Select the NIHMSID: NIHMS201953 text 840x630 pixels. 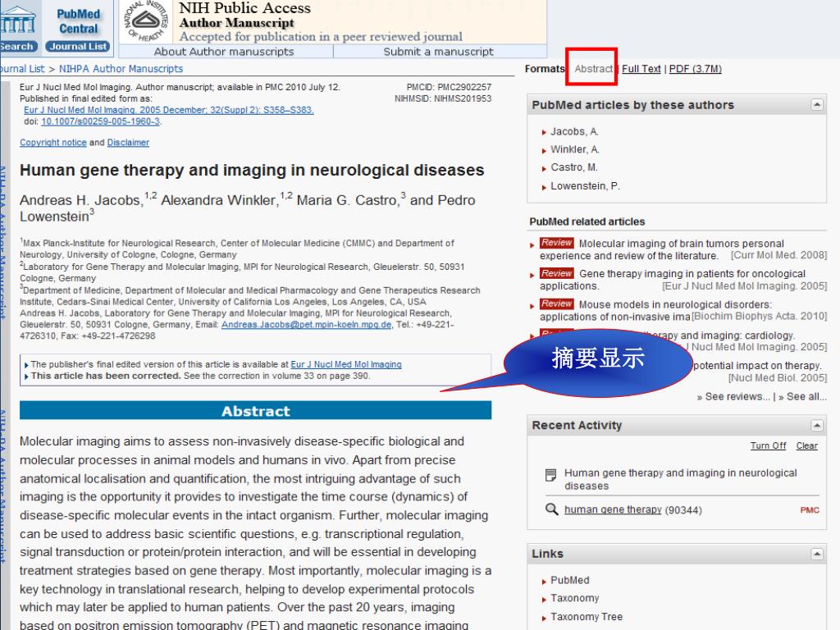pyautogui.click(x=442, y=98)
